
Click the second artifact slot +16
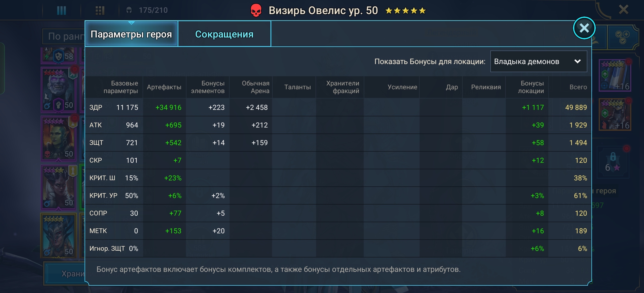tap(615, 114)
